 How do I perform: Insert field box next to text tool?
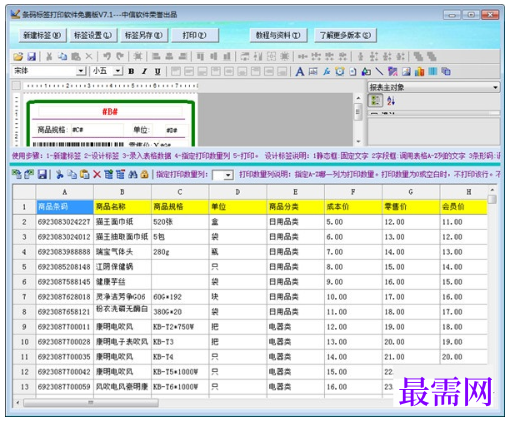(313, 71)
